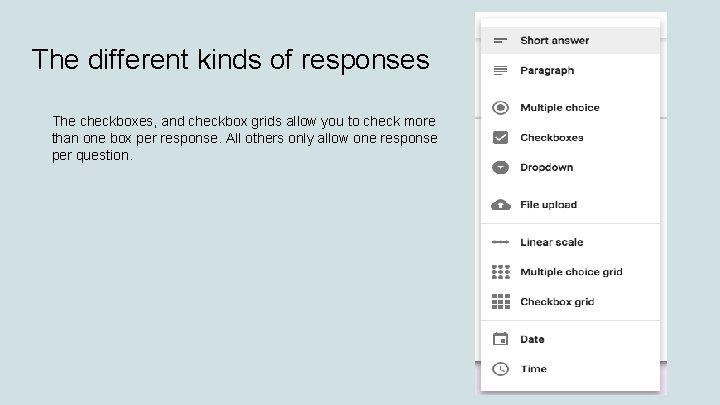Click the Multiple choice radio icon
Screen dimensions: 720x405
click(x=500, y=108)
